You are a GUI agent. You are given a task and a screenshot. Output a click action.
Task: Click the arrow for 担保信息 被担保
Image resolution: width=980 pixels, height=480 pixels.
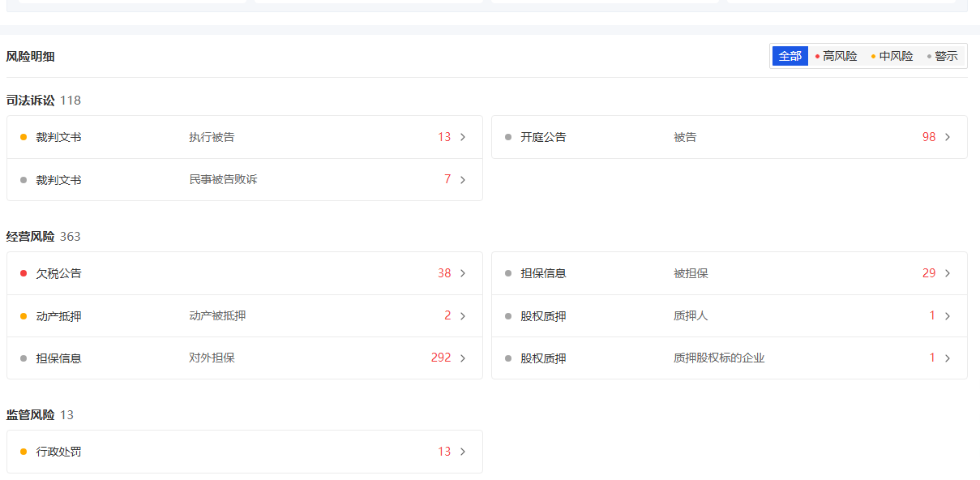(948, 273)
